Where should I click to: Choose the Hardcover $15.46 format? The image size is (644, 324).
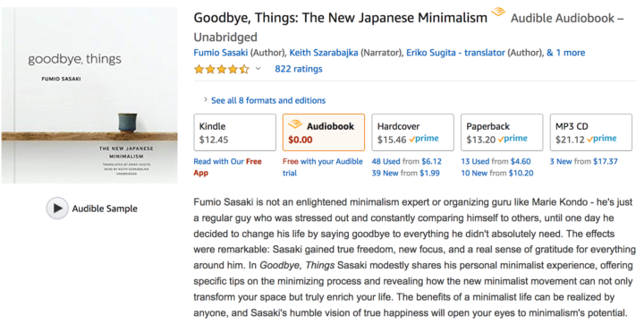412,132
